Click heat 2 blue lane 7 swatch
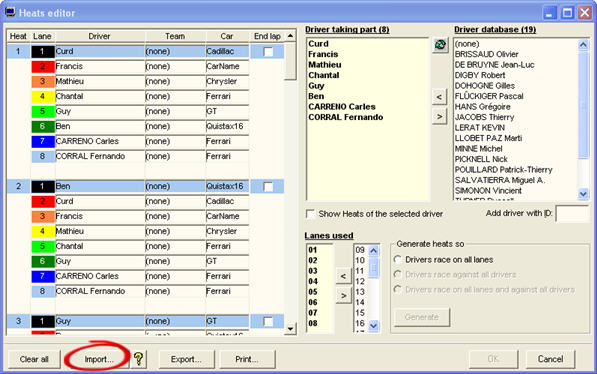Image resolution: width=597 pixels, height=374 pixels. click(x=43, y=276)
